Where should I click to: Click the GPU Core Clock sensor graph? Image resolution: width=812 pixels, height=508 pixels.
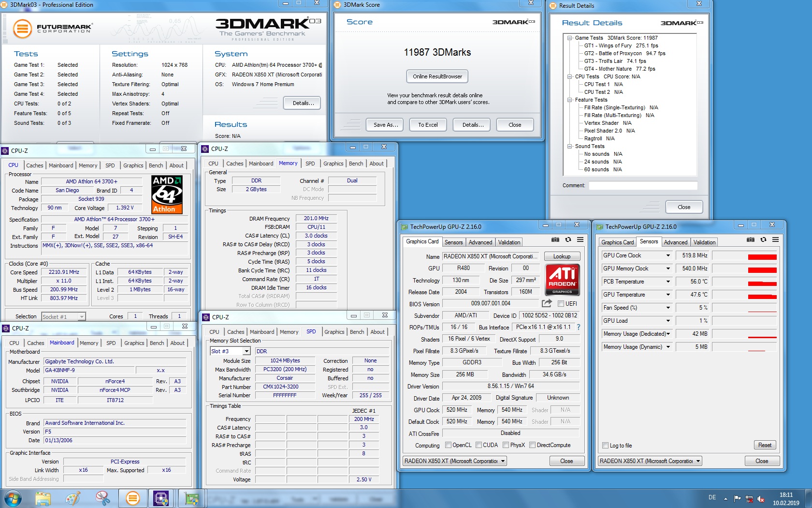pyautogui.click(x=744, y=255)
